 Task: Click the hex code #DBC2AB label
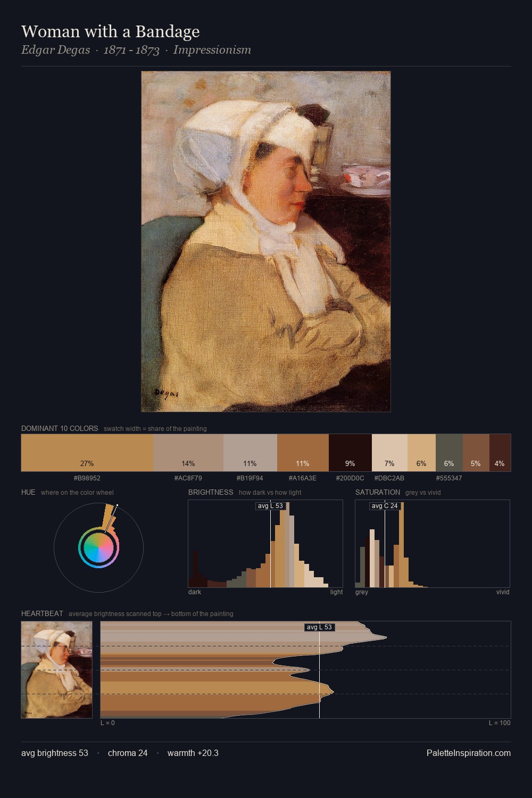pyautogui.click(x=389, y=478)
